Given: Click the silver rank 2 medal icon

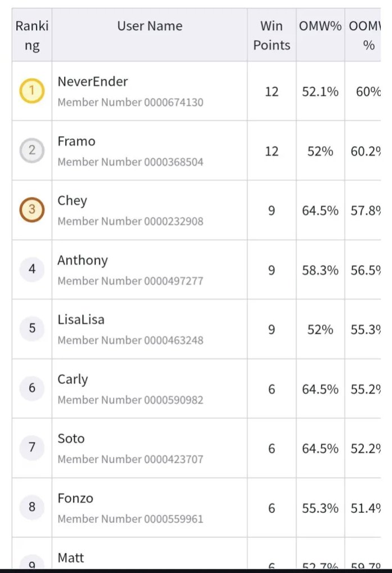Looking at the screenshot, I should (x=32, y=150).
